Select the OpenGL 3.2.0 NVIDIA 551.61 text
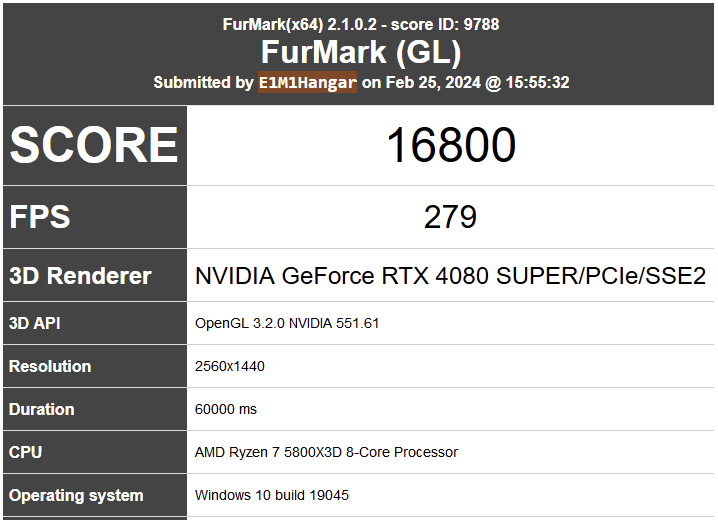Image resolution: width=718 pixels, height=520 pixels. click(287, 324)
